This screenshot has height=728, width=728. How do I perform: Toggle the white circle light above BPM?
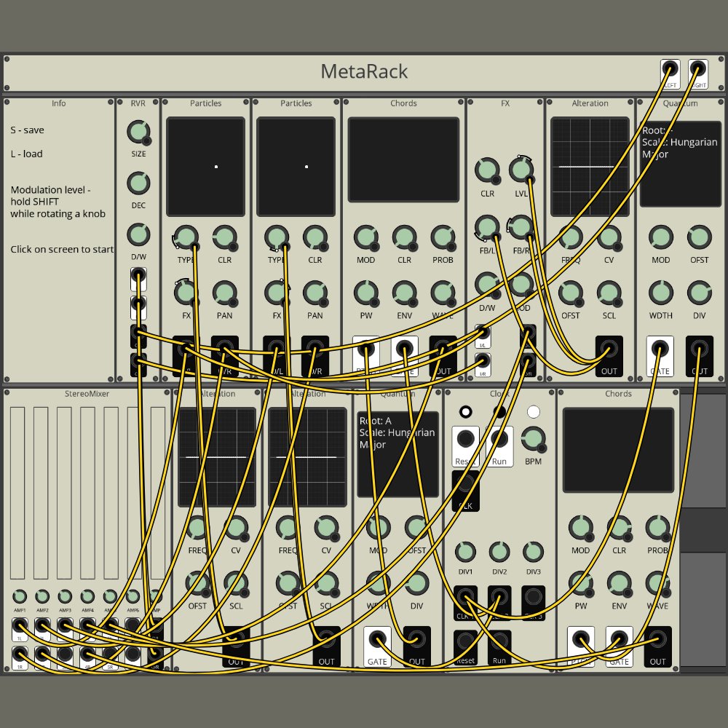(534, 412)
